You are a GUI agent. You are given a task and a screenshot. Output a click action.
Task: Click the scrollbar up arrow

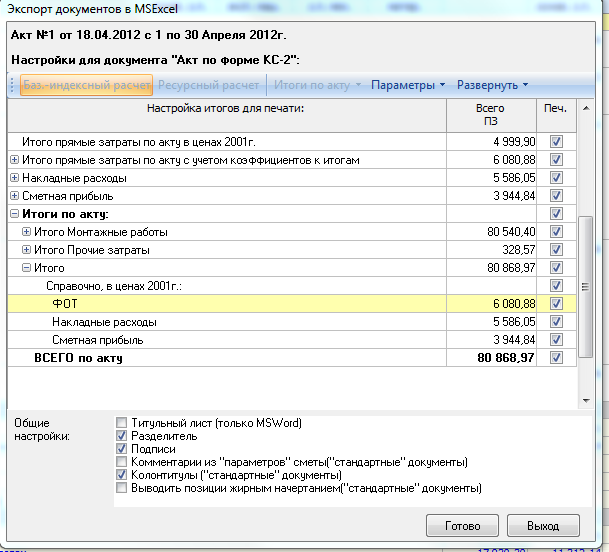click(586, 108)
